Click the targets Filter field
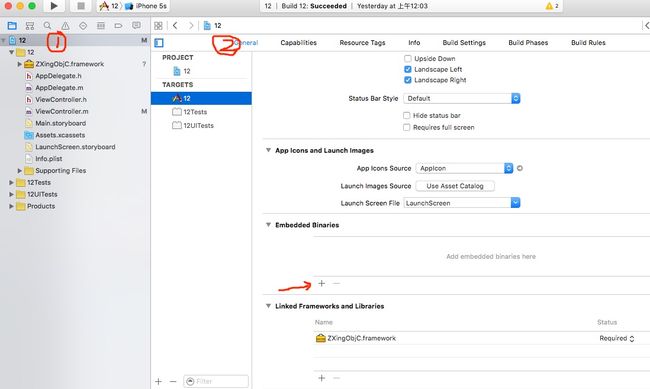The image size is (650, 389). (x=216, y=382)
